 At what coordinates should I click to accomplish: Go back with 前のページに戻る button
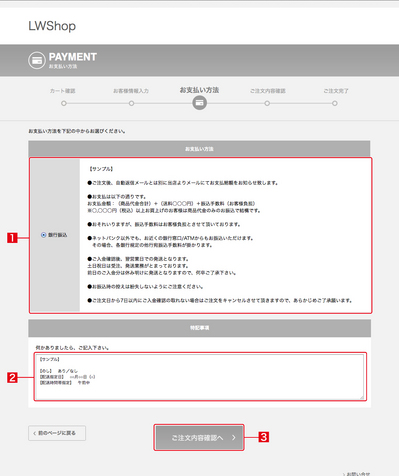click(57, 433)
